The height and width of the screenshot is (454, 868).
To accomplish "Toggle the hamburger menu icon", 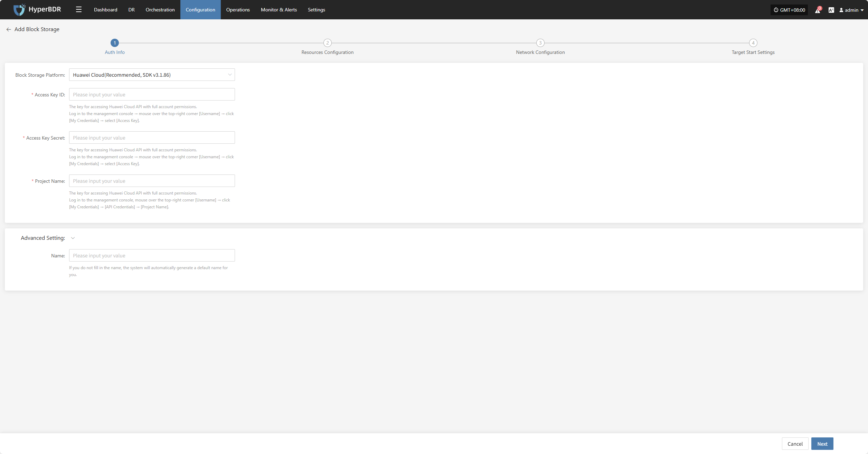I will (79, 10).
